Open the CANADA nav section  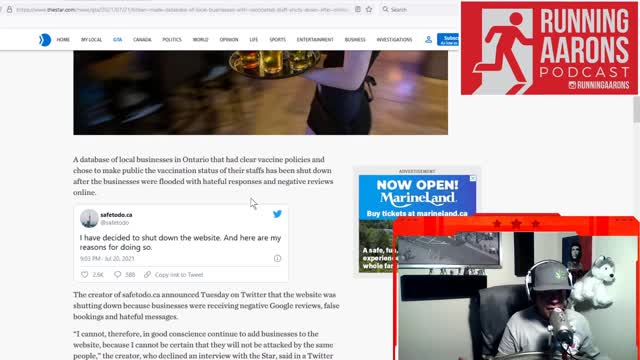pyautogui.click(x=142, y=40)
